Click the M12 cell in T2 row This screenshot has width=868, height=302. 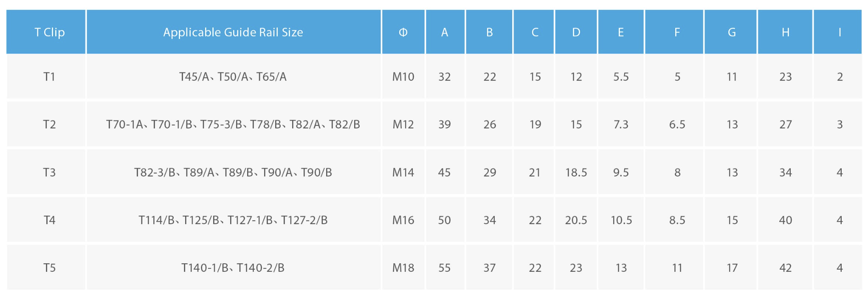(403, 125)
